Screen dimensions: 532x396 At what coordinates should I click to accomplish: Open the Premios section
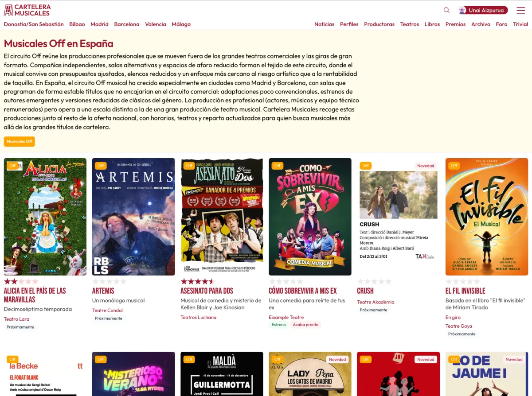[456, 24]
